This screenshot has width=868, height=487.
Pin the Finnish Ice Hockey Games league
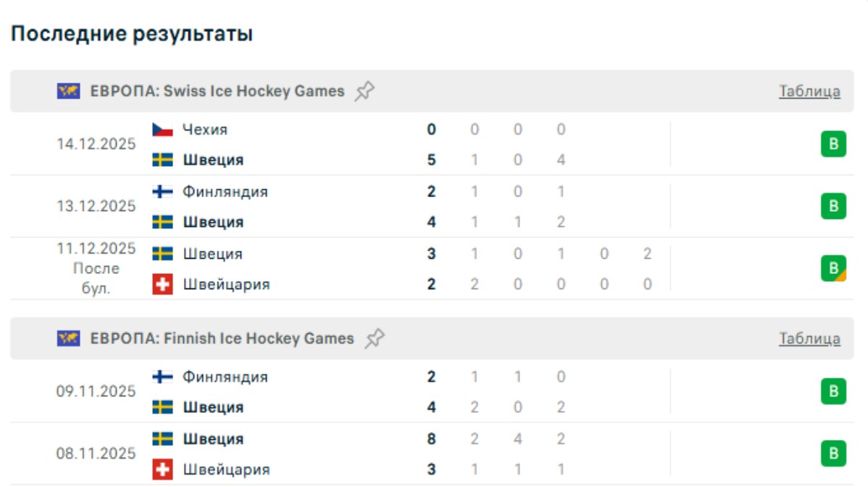click(374, 338)
